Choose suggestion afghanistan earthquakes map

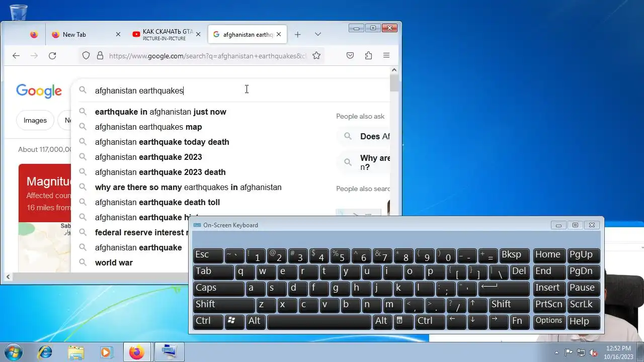[148, 127]
